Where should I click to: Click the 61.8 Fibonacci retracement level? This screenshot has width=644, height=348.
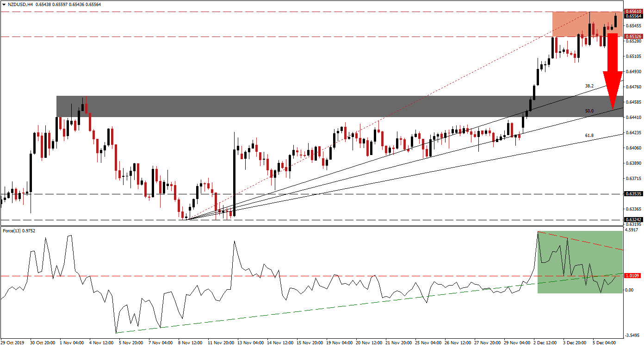click(x=589, y=135)
